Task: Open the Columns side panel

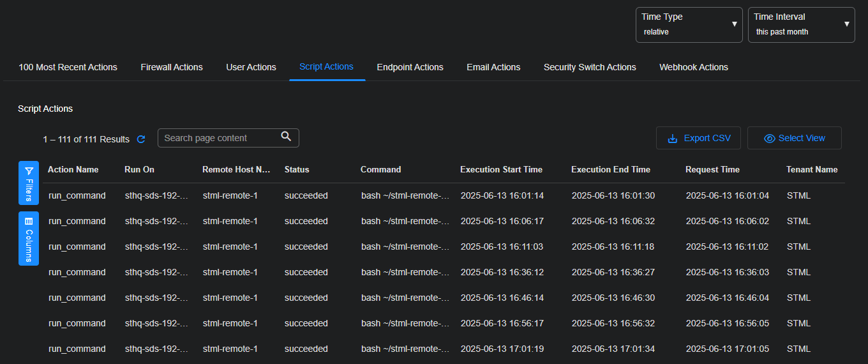Action: tap(29, 238)
